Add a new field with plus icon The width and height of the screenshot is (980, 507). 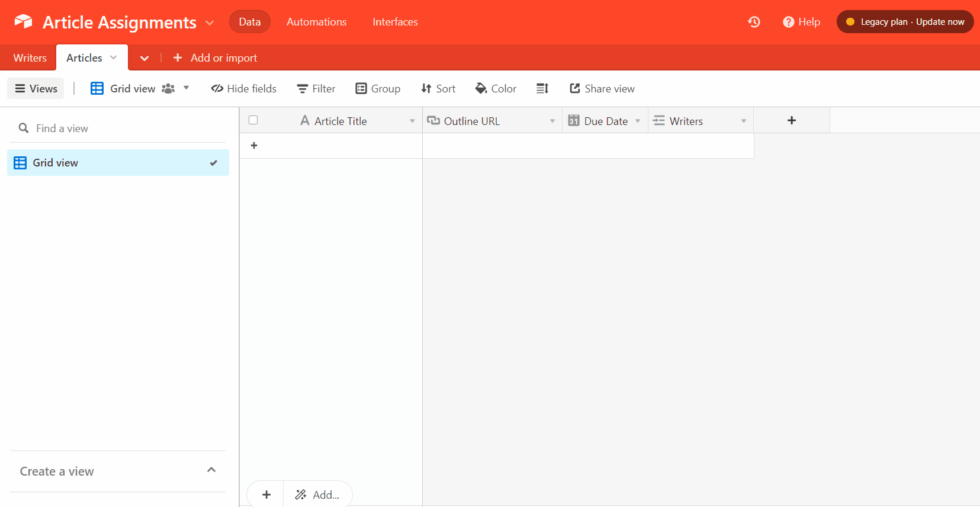[x=791, y=121]
